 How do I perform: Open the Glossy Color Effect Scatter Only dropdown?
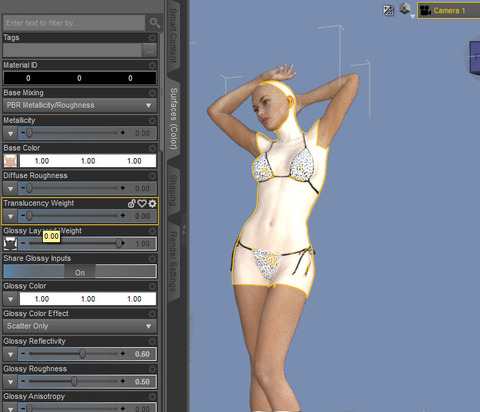[80, 326]
